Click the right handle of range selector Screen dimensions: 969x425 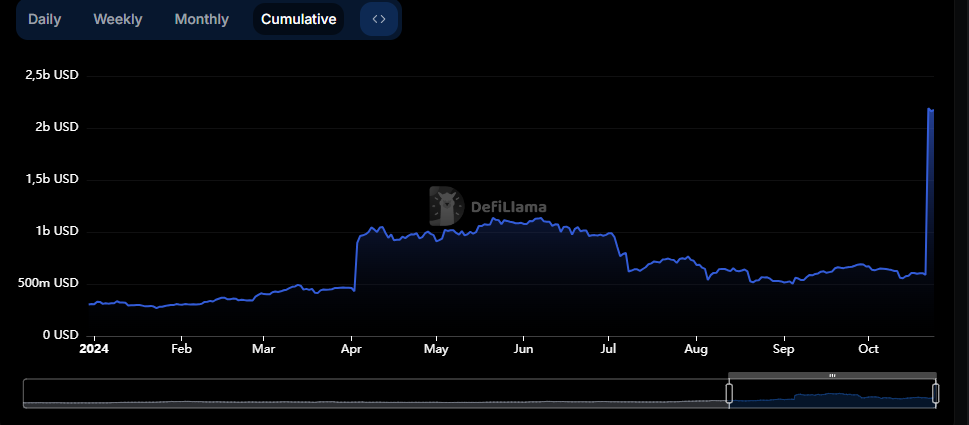tap(935, 394)
